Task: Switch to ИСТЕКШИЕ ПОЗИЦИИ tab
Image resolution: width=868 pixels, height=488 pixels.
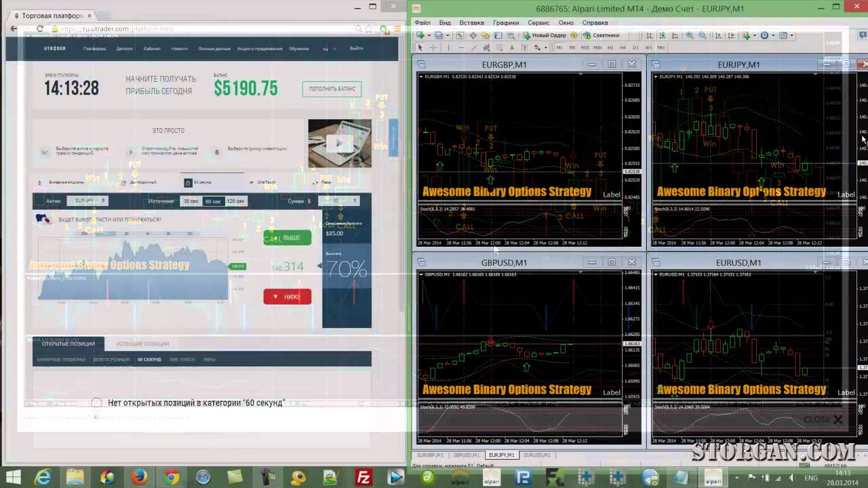Action: [x=142, y=344]
